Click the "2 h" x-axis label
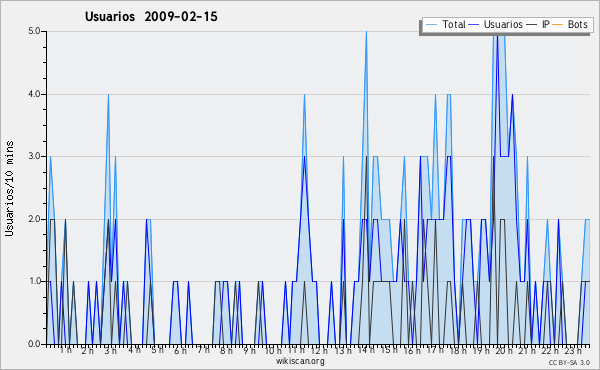 pyautogui.click(x=87, y=351)
